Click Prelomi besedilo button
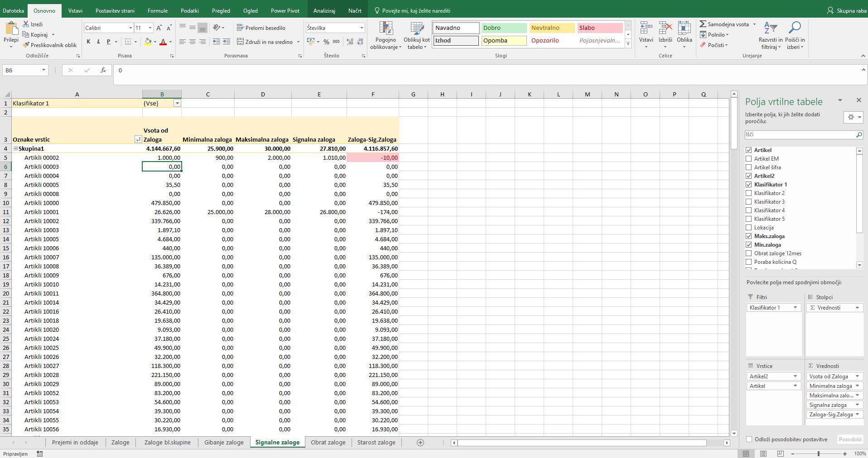868x458 pixels. (261, 28)
